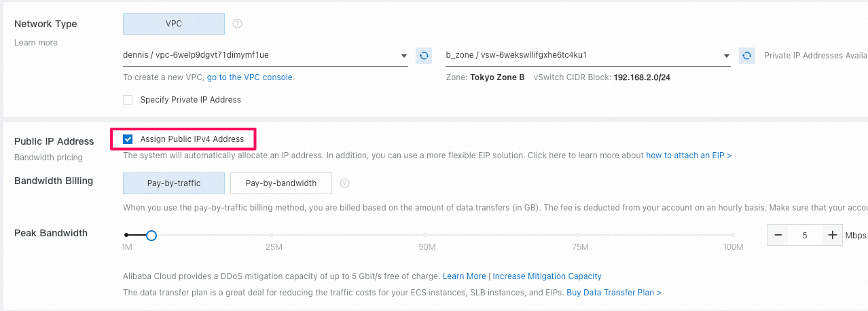Click Learn more under Network Type
The width and height of the screenshot is (868, 311).
[x=36, y=43]
